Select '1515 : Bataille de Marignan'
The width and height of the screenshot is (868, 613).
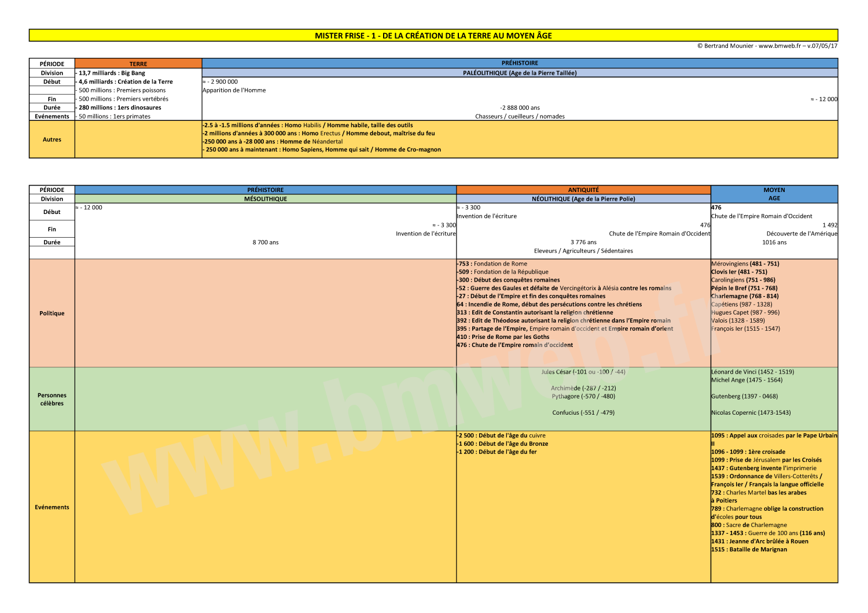[749, 549]
